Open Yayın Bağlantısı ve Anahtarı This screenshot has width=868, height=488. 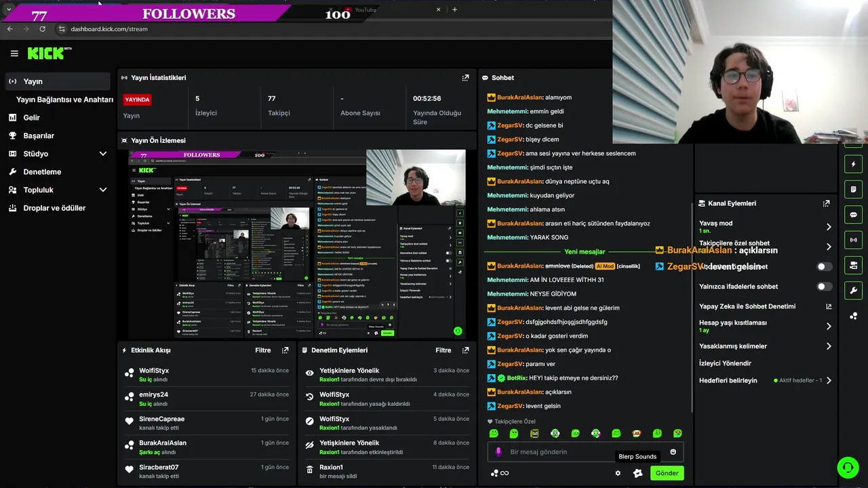(x=64, y=100)
